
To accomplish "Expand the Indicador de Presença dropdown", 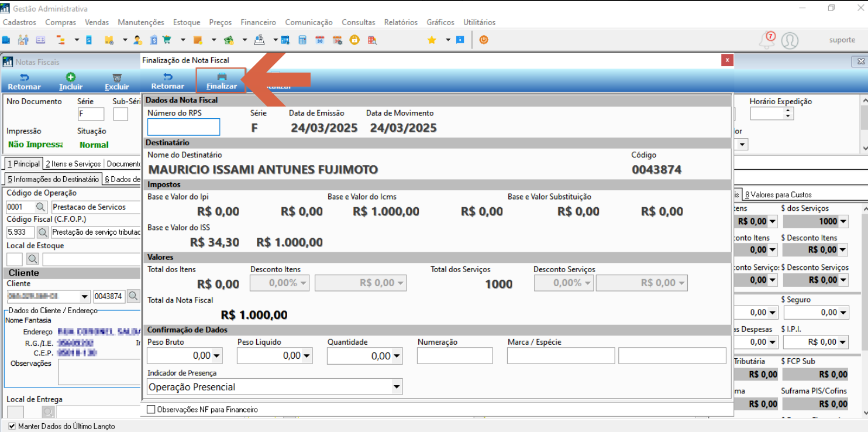I will (x=397, y=387).
